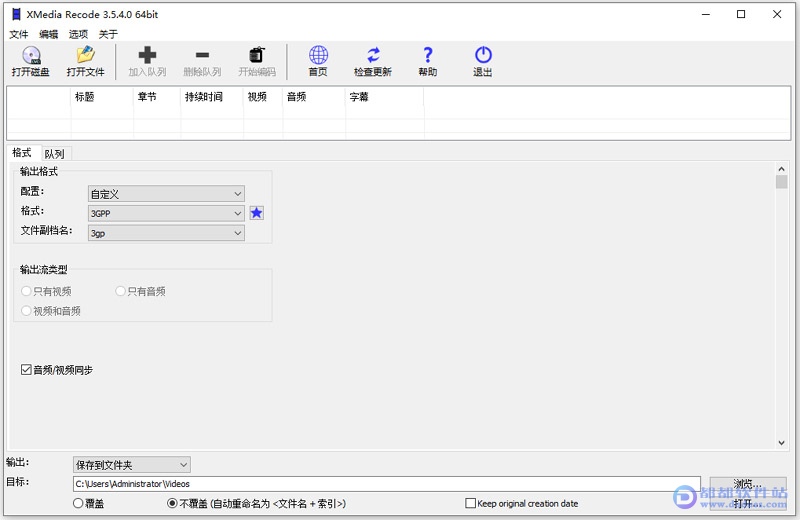Click the 视频 column header
The image size is (800, 520).
(263, 97)
